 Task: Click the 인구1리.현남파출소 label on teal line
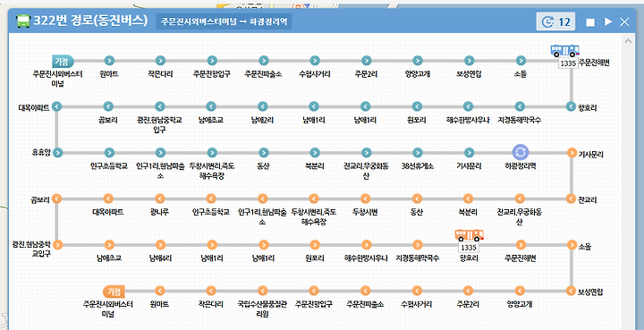click(160, 171)
